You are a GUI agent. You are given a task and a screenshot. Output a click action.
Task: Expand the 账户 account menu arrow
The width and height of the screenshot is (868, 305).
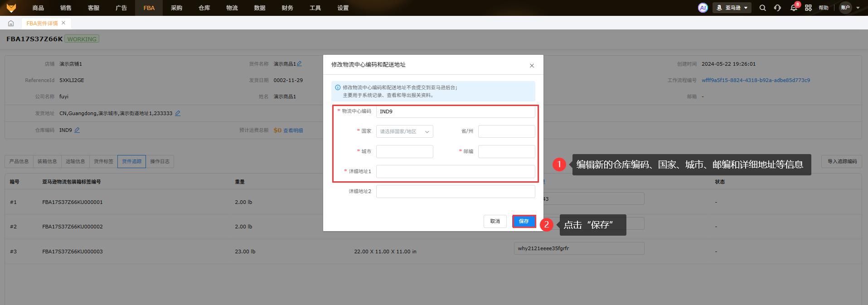coord(858,8)
